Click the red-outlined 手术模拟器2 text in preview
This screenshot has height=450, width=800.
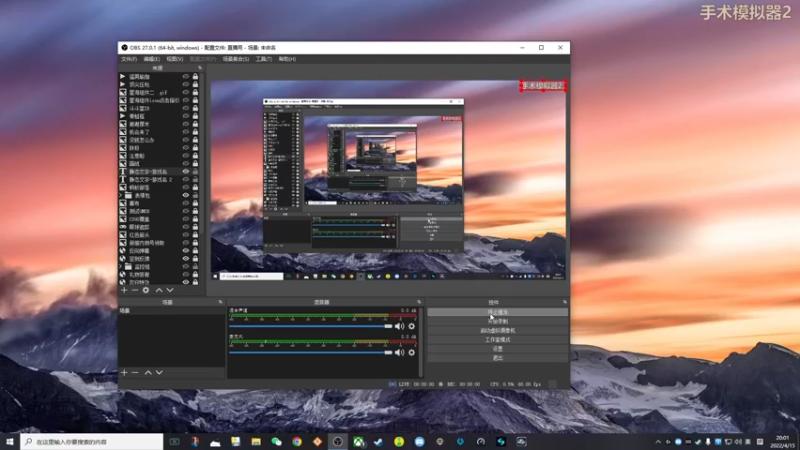[543, 86]
